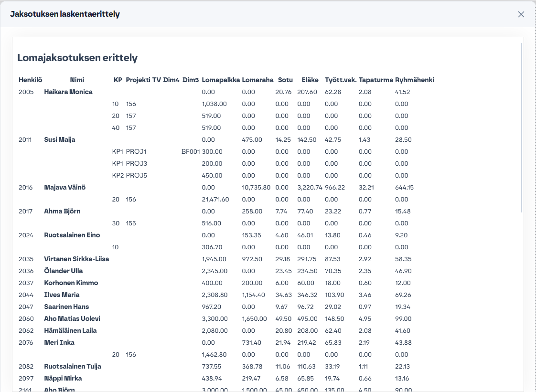Click person number 2011
This screenshot has width=536, height=392.
click(x=25, y=140)
